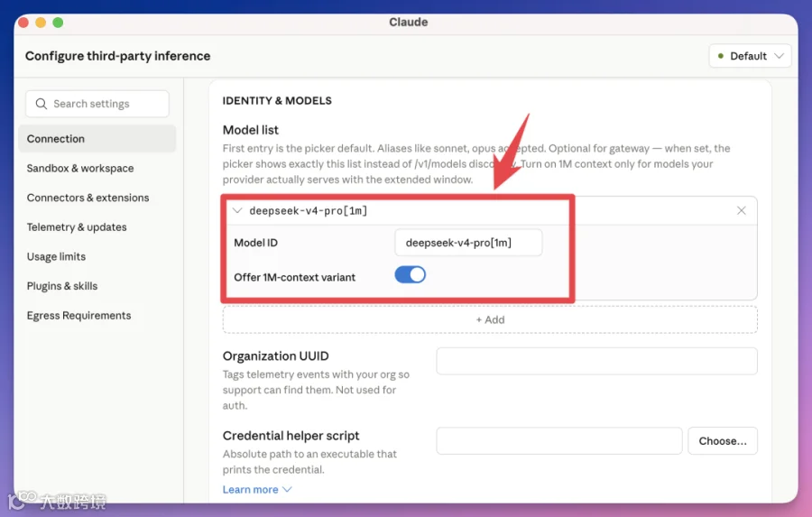Expand the Learn more section
The width and height of the screenshot is (812, 517).
click(257, 490)
